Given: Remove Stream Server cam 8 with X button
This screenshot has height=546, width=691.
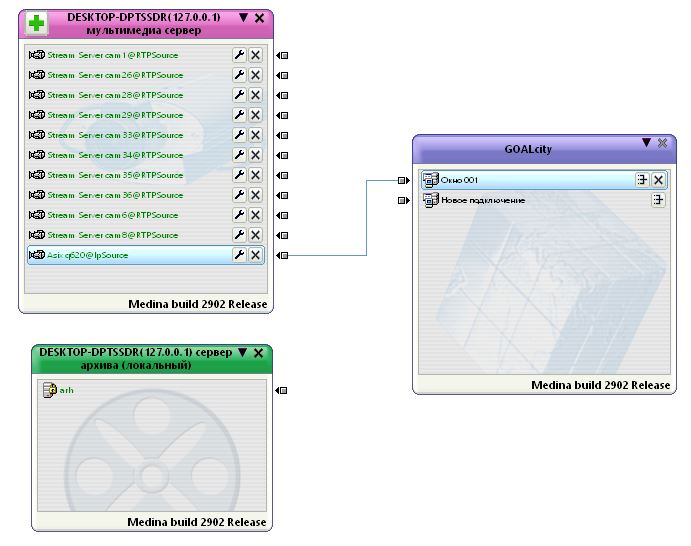Looking at the screenshot, I should coord(255,235).
